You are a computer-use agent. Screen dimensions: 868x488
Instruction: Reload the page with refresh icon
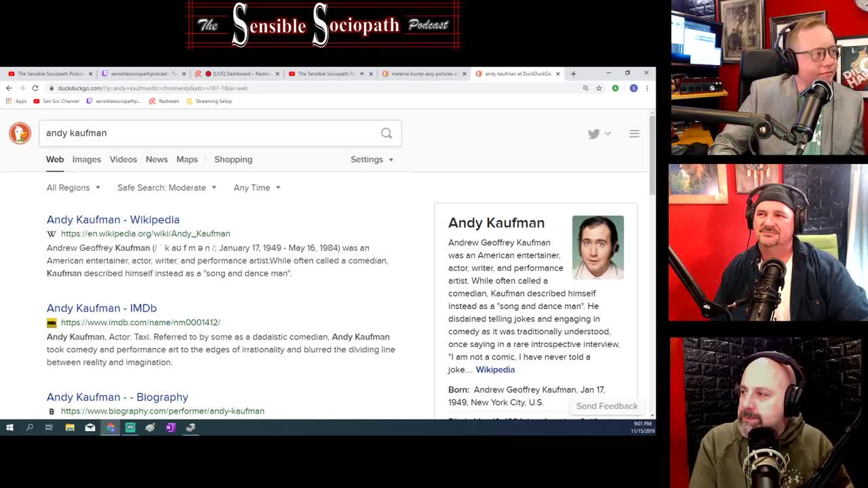[35, 88]
